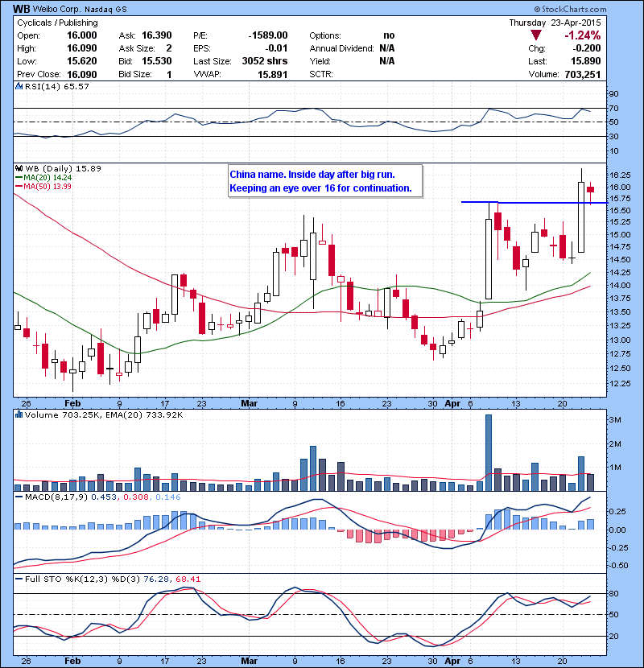Click the RSI(14) 65.57 label
Image resolution: width=644 pixels, height=668 pixels.
(56, 86)
